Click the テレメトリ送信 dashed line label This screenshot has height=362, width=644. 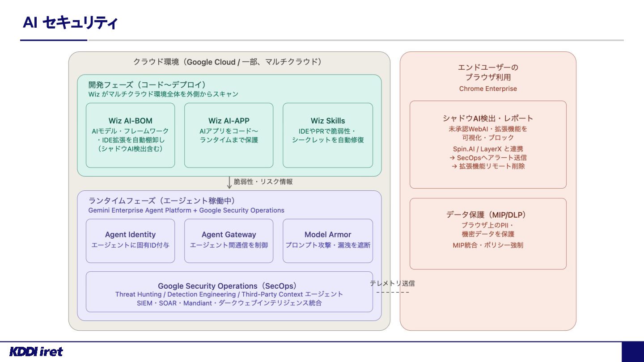pyautogui.click(x=392, y=283)
